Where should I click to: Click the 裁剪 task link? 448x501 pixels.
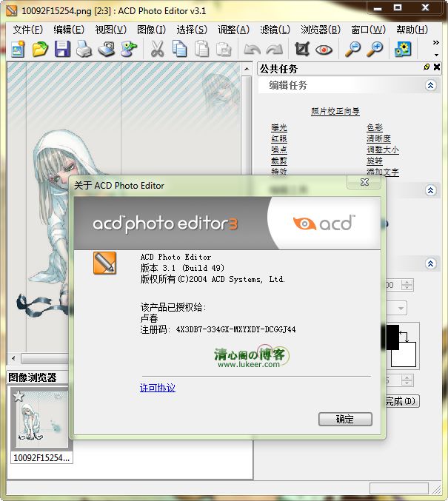279,161
